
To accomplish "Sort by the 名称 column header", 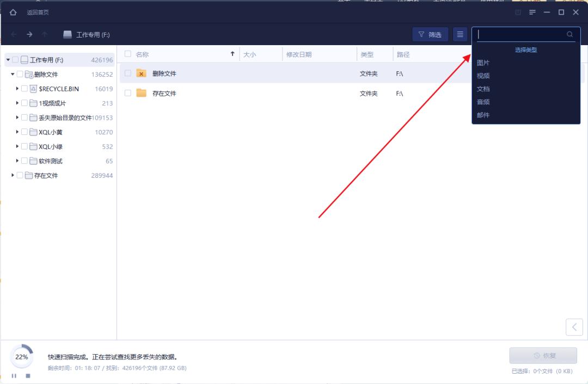I will coord(143,54).
